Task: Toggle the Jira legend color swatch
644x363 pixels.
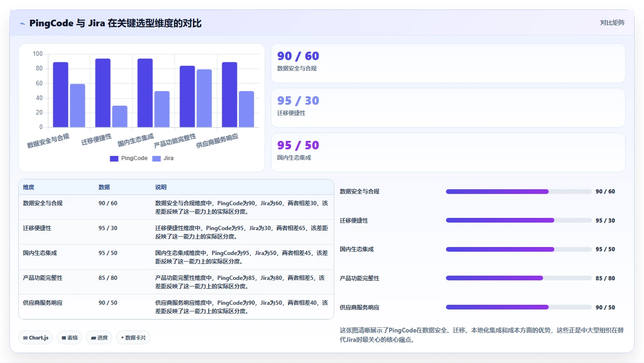Action: 156,159
